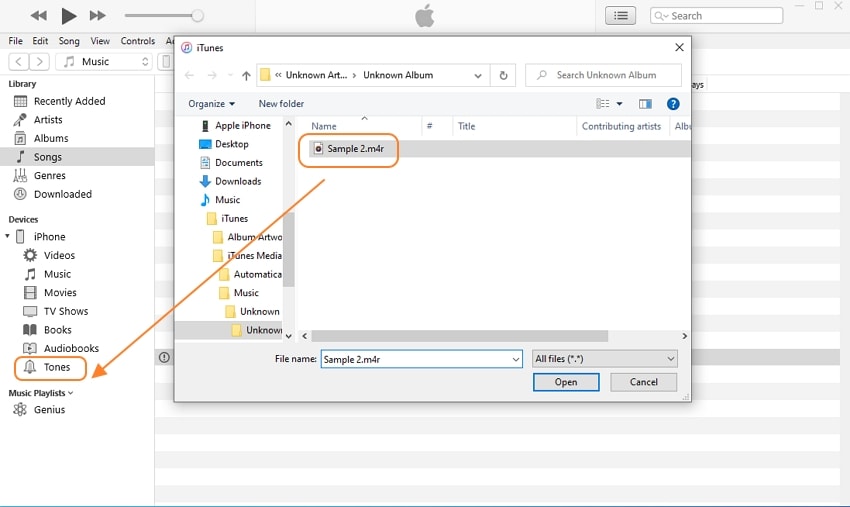Click the Cancel button
The width and height of the screenshot is (850, 507).
(643, 382)
